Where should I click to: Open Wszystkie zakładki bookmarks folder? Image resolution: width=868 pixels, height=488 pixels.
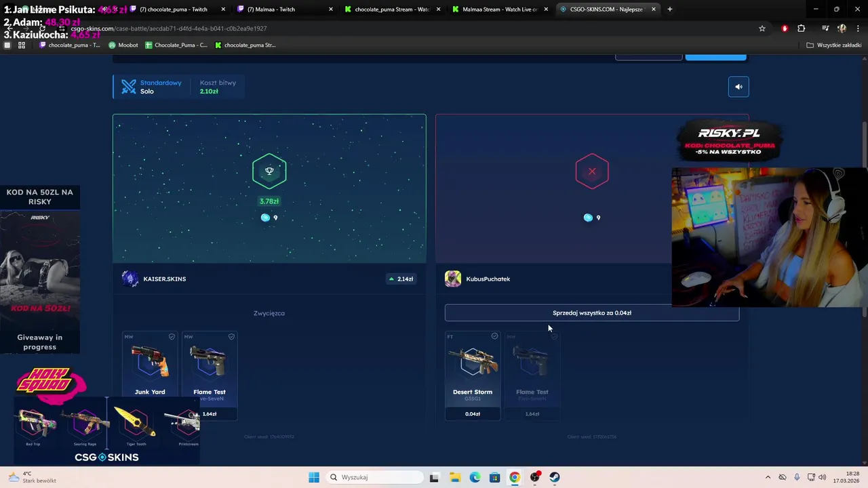[x=834, y=45]
